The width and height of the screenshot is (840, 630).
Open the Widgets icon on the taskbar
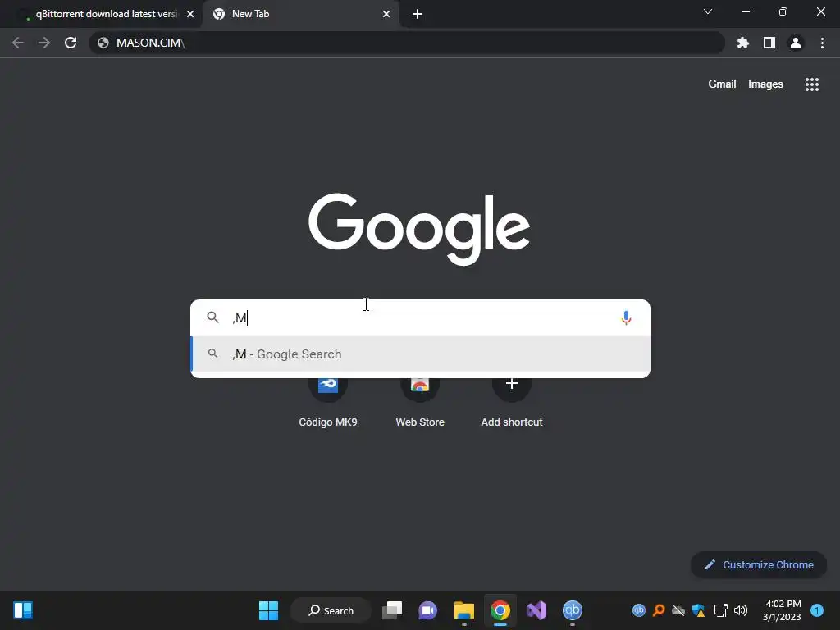pos(23,610)
